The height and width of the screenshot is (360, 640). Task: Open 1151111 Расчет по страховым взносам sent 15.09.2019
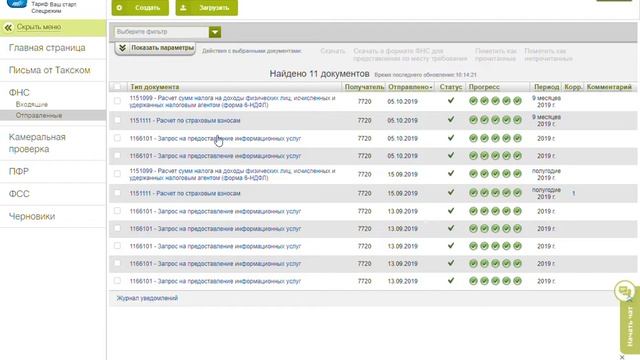(x=185, y=193)
